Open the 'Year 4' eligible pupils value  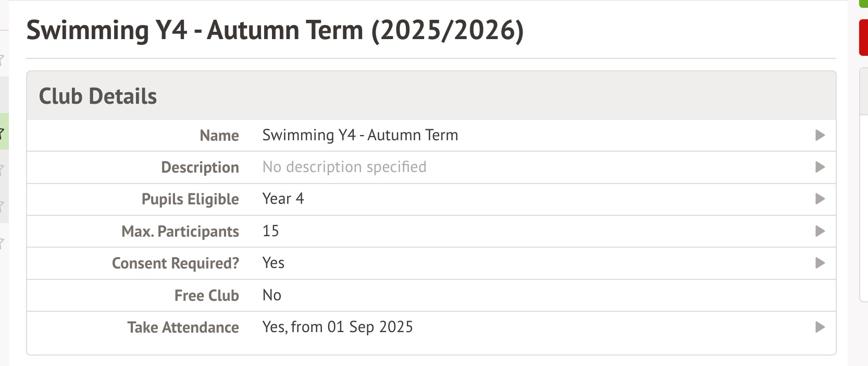tap(283, 199)
